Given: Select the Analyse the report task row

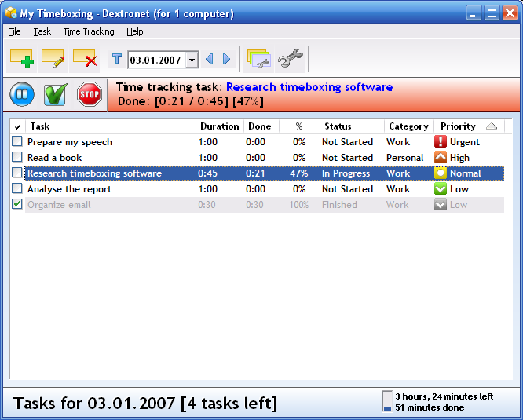Looking at the screenshot, I should [264, 189].
